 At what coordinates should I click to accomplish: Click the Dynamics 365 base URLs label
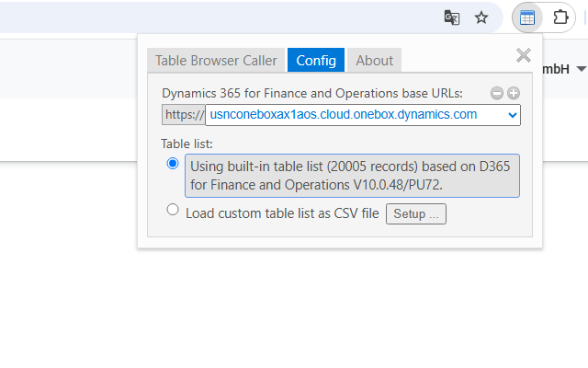[x=312, y=93]
